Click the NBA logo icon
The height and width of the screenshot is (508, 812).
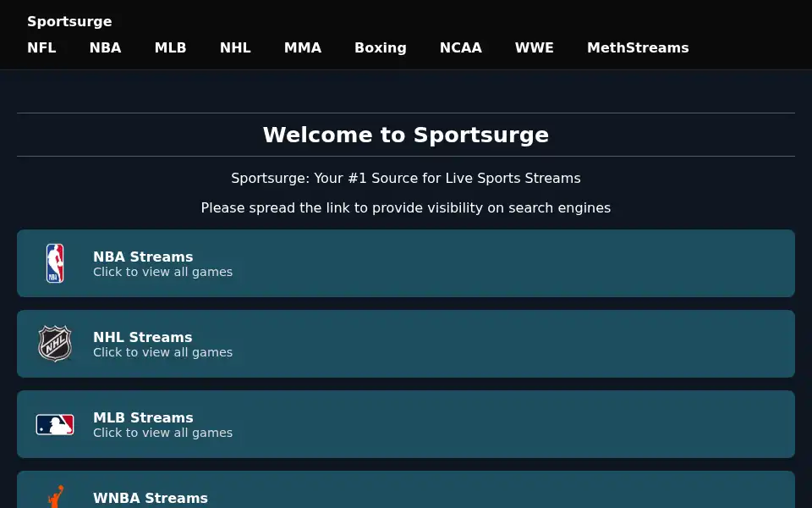55,263
